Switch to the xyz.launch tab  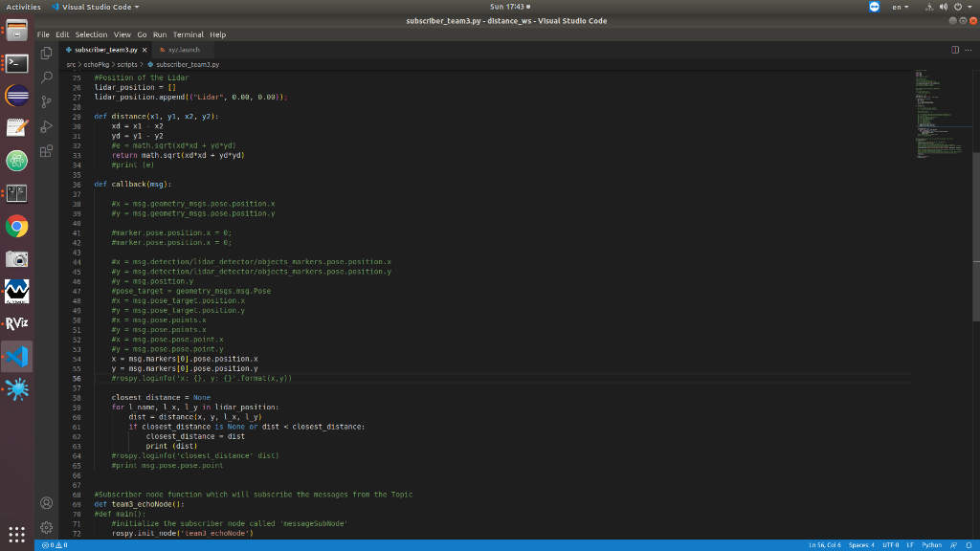(x=184, y=50)
